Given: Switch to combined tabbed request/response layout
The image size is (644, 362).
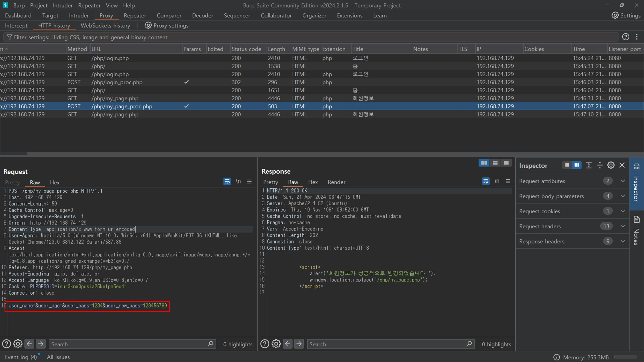Looking at the screenshot, I should [x=506, y=163].
